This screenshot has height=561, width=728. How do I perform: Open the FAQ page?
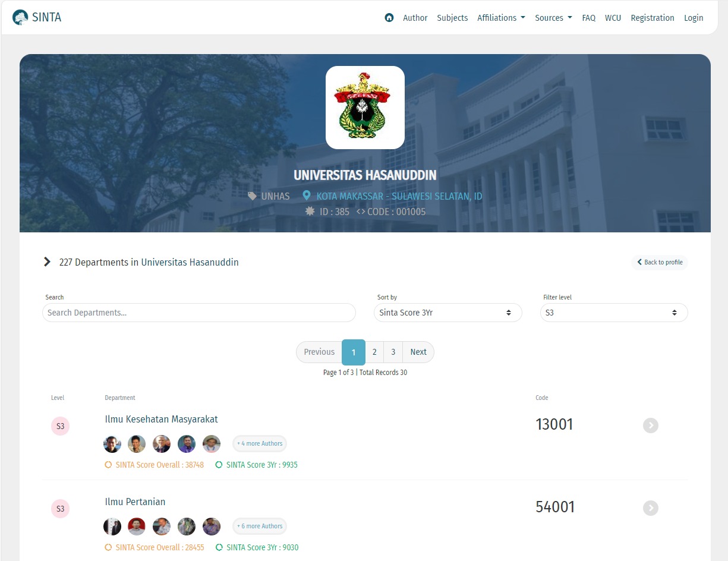pyautogui.click(x=588, y=18)
